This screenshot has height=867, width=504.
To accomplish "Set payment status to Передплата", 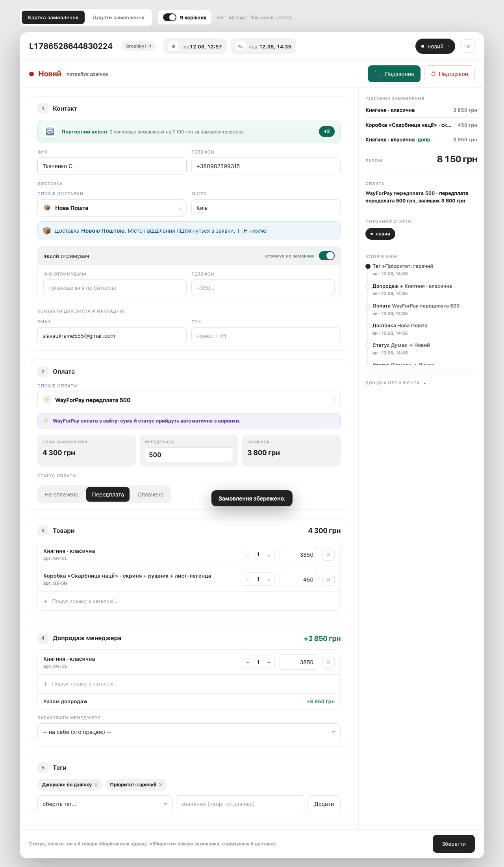I will [108, 495].
